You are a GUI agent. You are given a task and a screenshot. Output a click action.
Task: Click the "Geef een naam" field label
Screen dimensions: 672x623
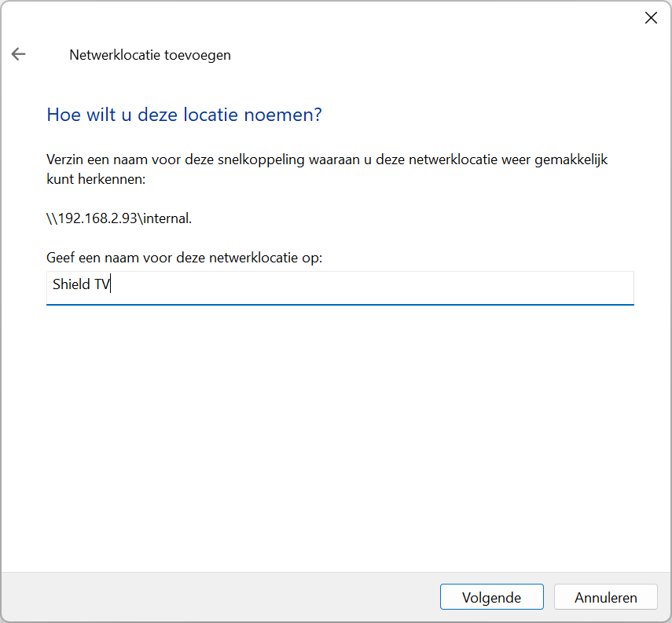(x=185, y=258)
